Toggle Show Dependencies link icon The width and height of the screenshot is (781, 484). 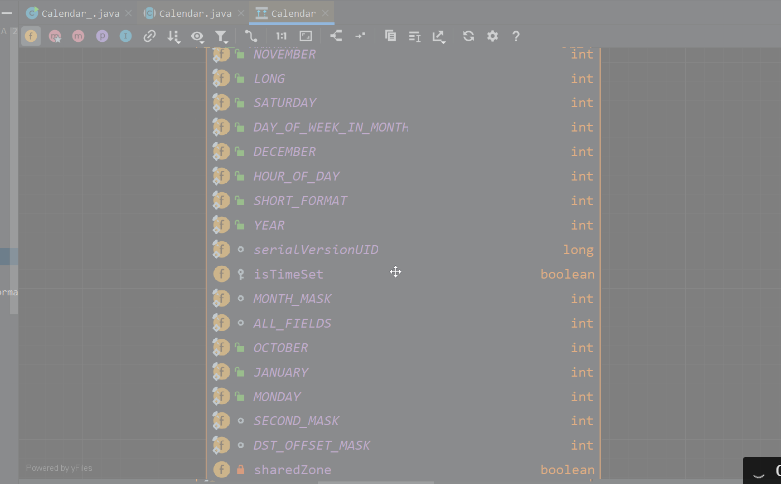[x=149, y=36]
